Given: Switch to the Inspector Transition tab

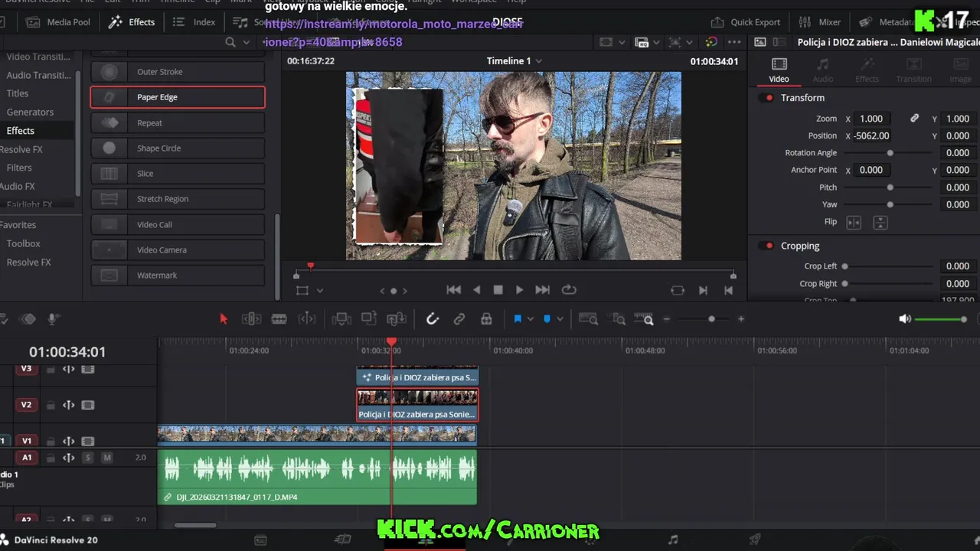Looking at the screenshot, I should [x=913, y=70].
